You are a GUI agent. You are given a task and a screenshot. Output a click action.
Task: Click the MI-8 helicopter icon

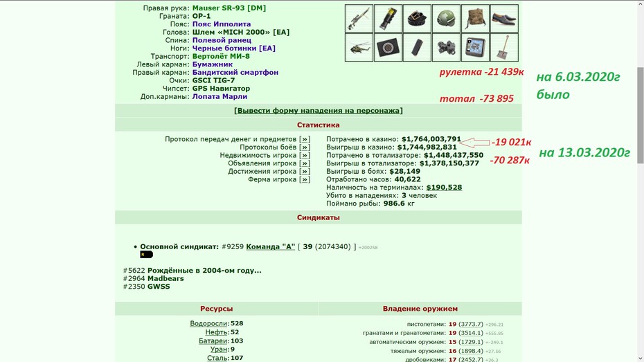[359, 48]
